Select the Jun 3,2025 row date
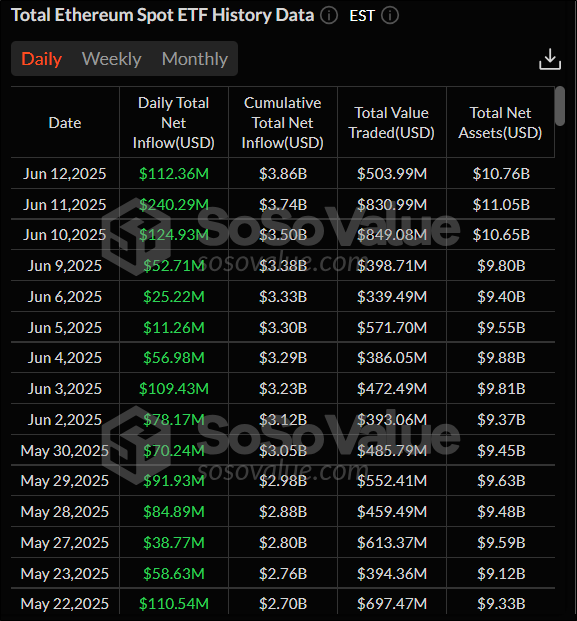Screen dimensions: 577x621 click(65, 389)
